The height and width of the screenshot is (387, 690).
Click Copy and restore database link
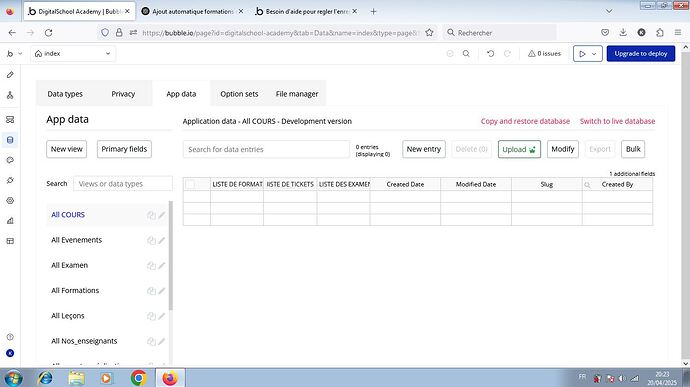coord(525,121)
